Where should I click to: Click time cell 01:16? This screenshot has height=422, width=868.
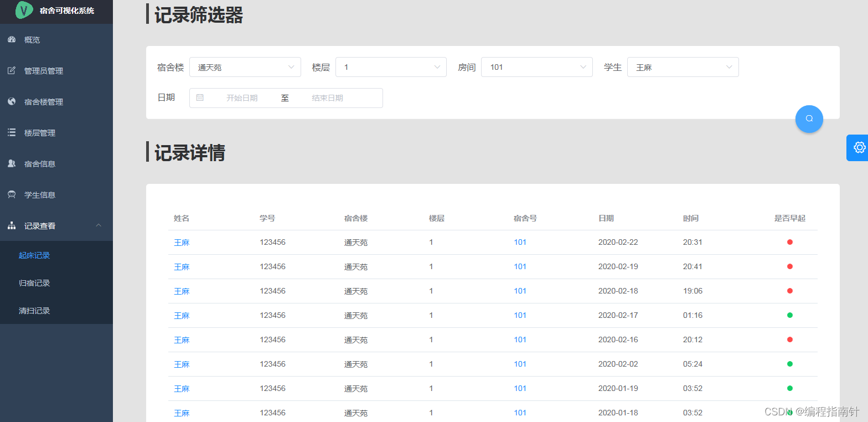click(693, 315)
